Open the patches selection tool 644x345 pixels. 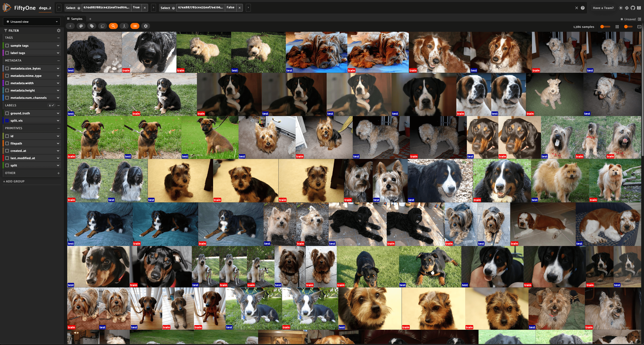click(x=102, y=26)
